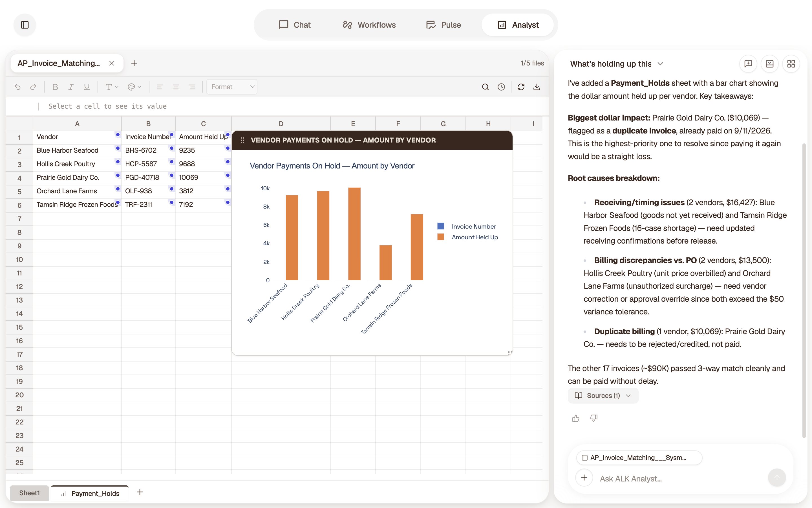The height and width of the screenshot is (508, 812).
Task: Switch to the Chat tab
Action: (x=295, y=25)
